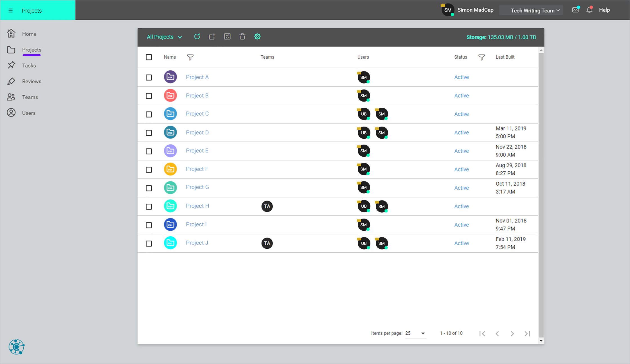Image resolution: width=630 pixels, height=364 pixels.
Task: Navigate to Teams in the sidebar
Action: tap(30, 97)
